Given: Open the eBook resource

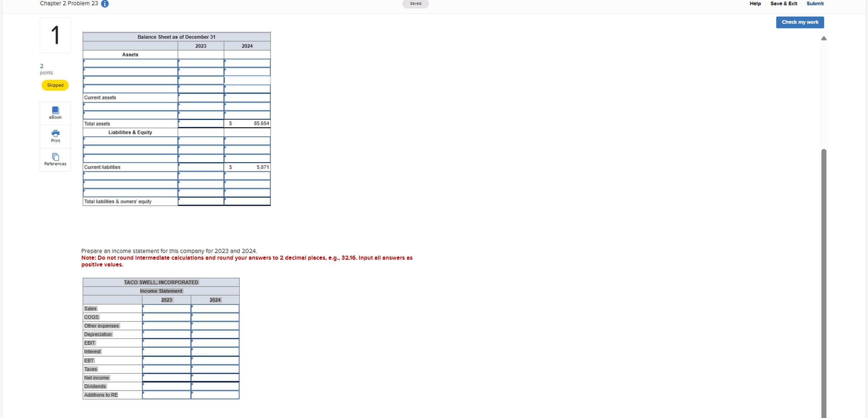Looking at the screenshot, I should point(55,112).
